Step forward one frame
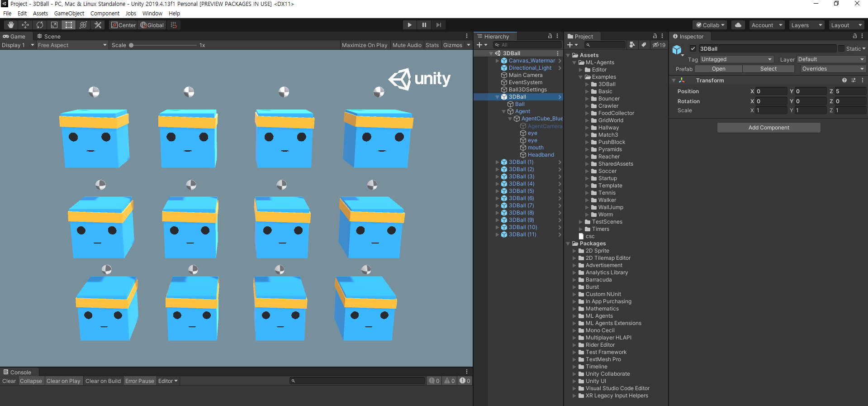This screenshot has width=868, height=406. pyautogui.click(x=438, y=25)
